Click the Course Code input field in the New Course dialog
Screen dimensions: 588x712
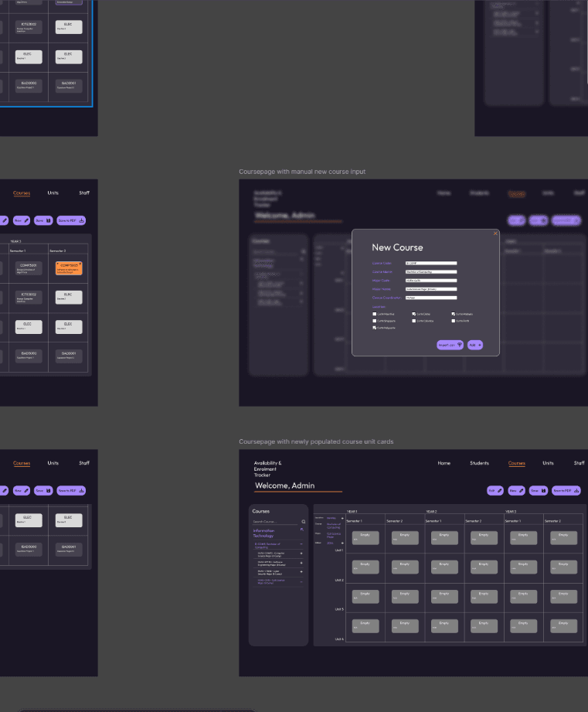431,263
